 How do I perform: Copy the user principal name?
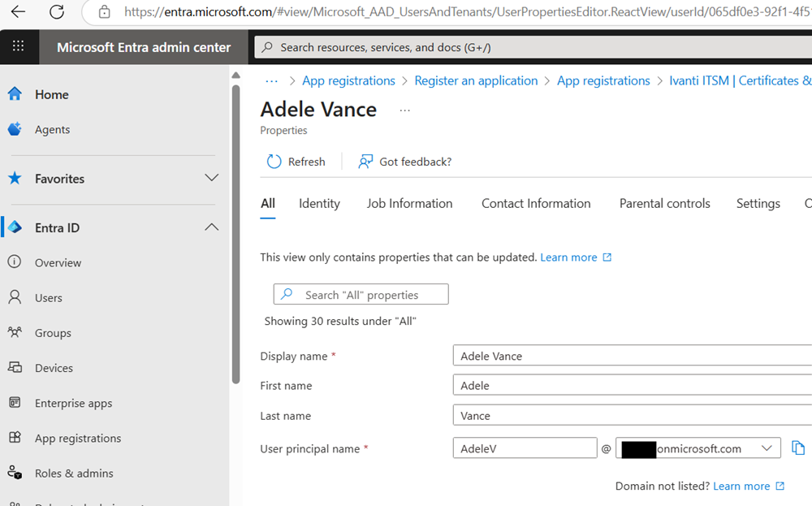[798, 447]
